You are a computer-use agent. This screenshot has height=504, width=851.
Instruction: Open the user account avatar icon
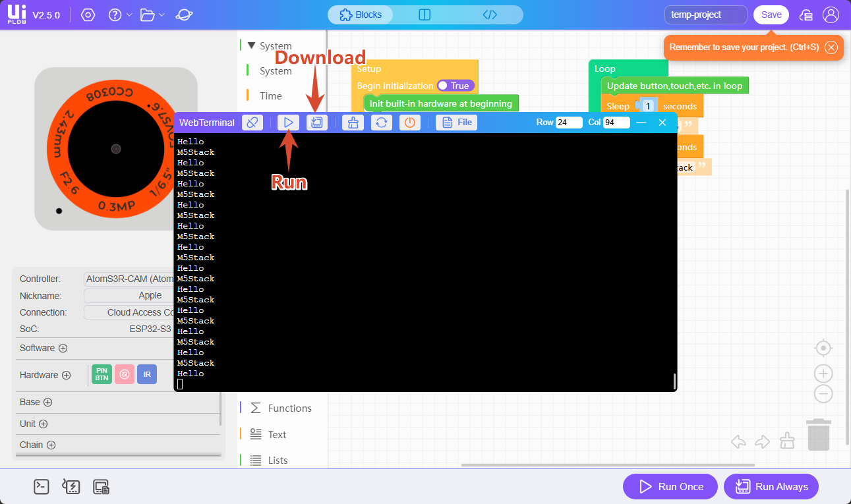tap(831, 15)
